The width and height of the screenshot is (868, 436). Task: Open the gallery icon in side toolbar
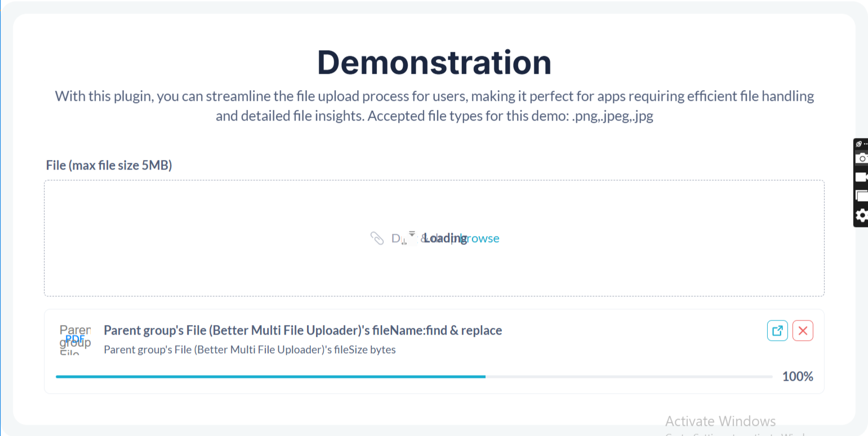(x=861, y=196)
